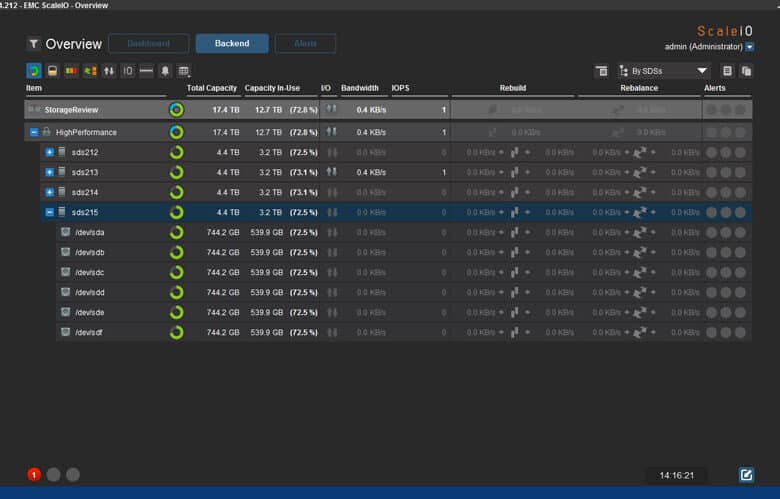
Task: Expand the sds214 node
Action: pos(49,192)
